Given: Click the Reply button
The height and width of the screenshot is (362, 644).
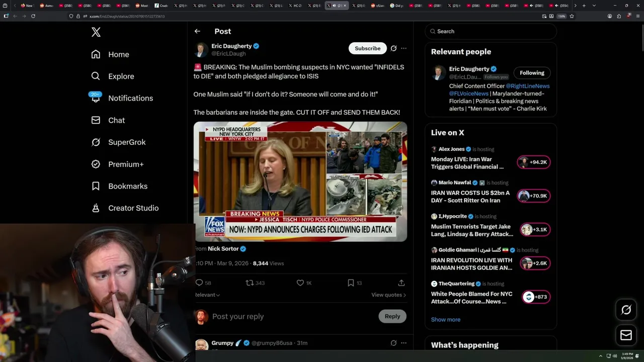Looking at the screenshot, I should (x=392, y=316).
